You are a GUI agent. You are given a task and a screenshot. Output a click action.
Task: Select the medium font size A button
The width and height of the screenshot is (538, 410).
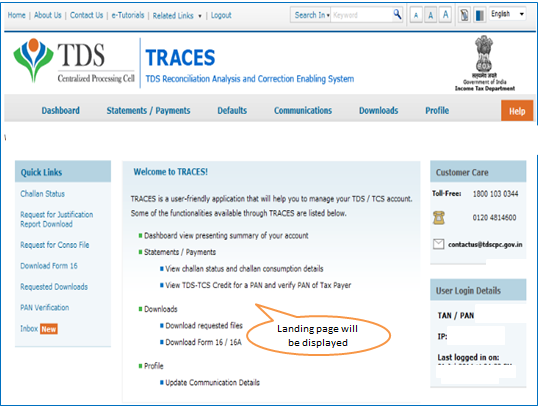pyautogui.click(x=431, y=15)
